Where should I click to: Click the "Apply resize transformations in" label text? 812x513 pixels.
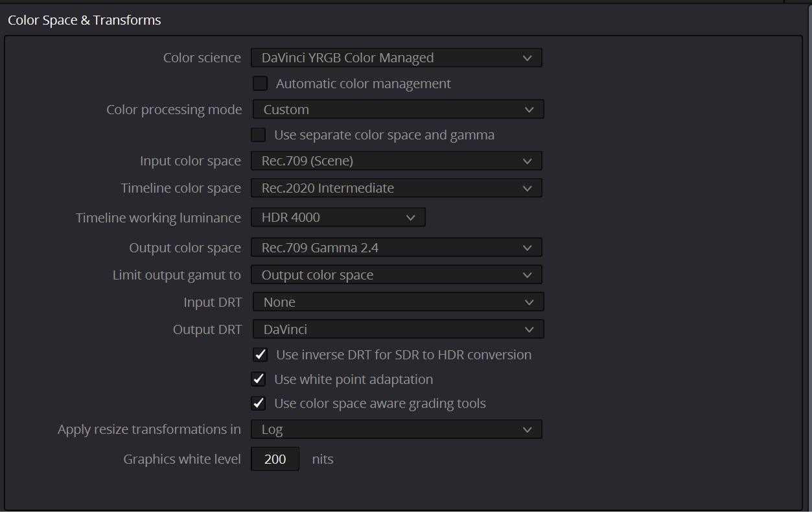150,429
